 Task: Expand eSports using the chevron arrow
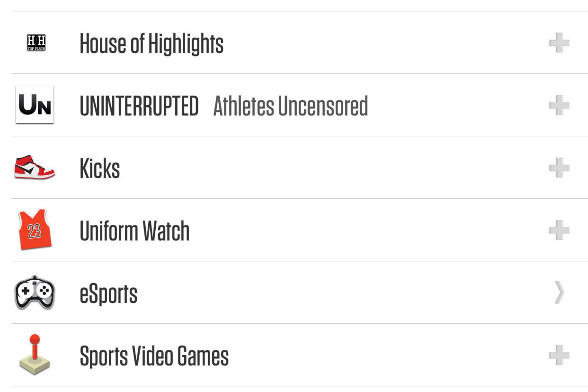pos(560,293)
